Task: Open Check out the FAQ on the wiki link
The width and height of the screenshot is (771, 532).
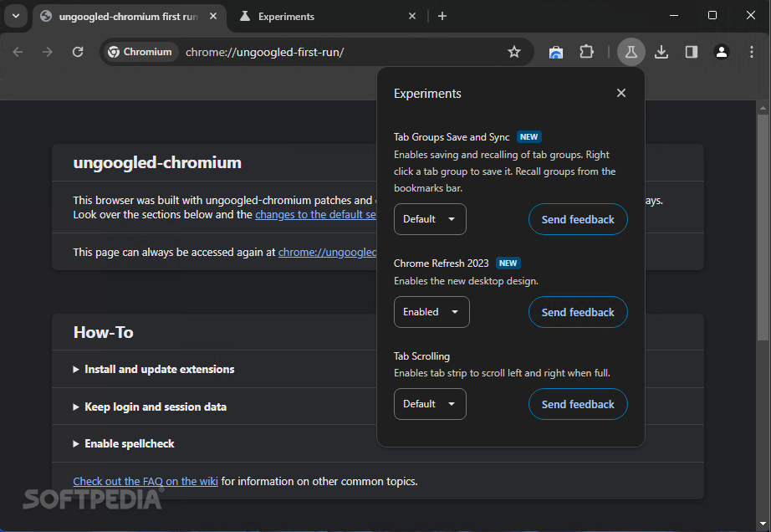Action: pos(146,481)
